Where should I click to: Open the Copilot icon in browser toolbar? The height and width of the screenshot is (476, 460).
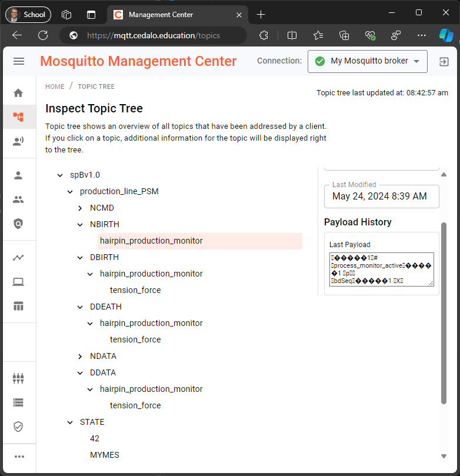coord(446,35)
